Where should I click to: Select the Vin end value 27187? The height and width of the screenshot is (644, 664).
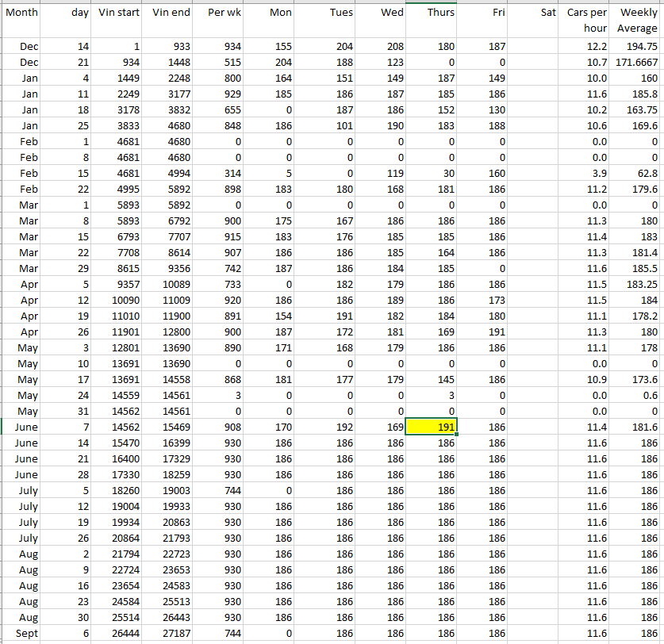(x=170, y=633)
